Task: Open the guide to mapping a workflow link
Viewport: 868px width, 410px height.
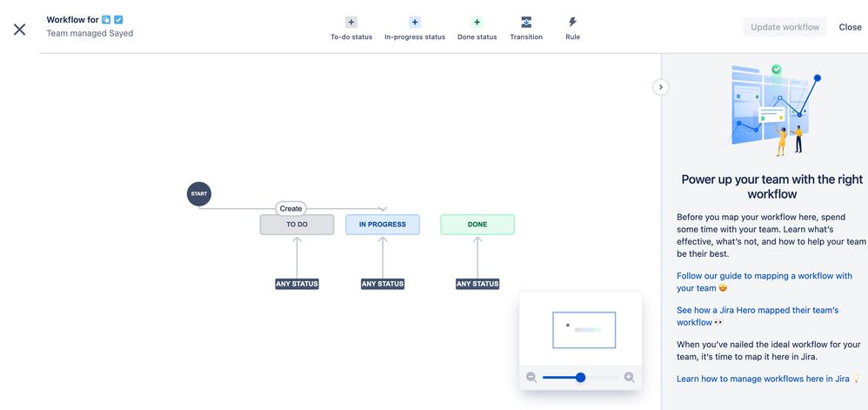Action: (765, 282)
